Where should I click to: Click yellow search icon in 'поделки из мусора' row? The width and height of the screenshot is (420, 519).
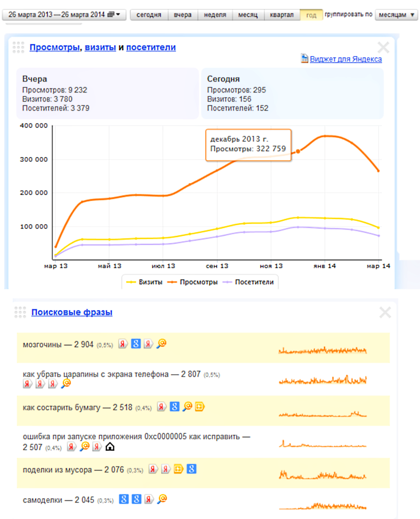[178, 469]
